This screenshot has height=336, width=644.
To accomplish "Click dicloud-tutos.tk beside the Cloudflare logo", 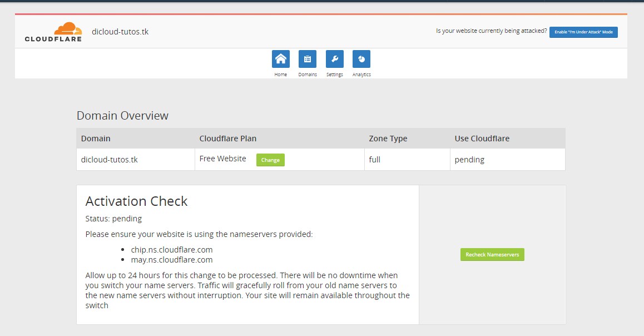I will 121,31.
